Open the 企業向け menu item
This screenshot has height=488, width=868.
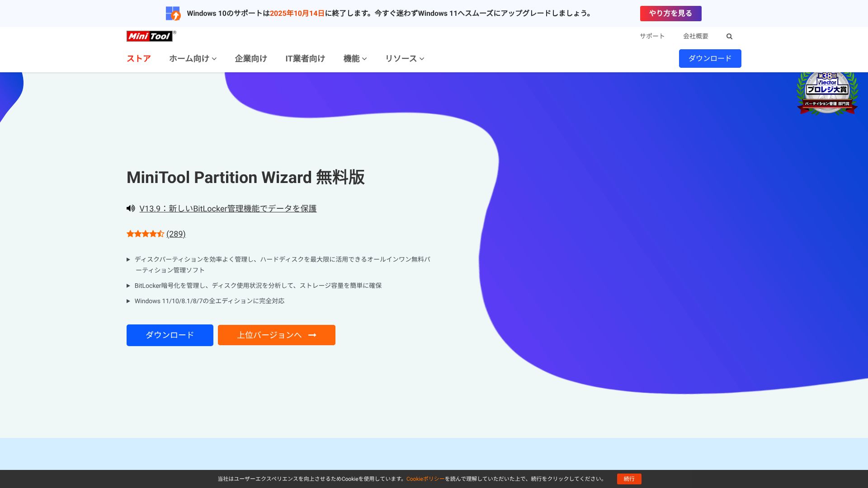point(251,58)
